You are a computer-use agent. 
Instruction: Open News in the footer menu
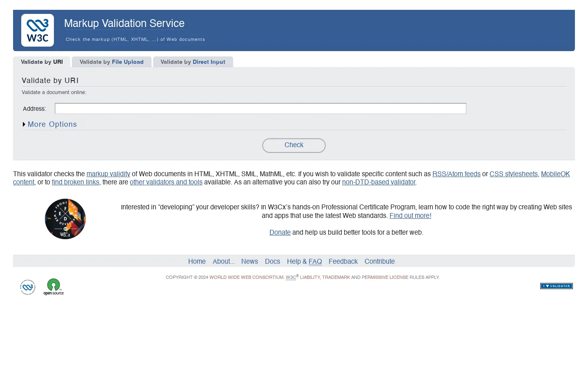point(249,261)
